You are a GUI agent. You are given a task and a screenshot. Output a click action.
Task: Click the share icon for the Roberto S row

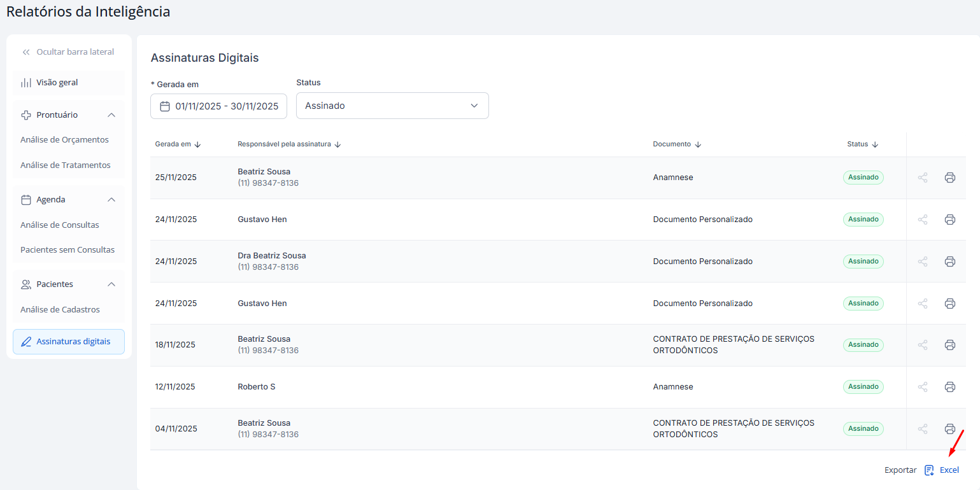[922, 387]
